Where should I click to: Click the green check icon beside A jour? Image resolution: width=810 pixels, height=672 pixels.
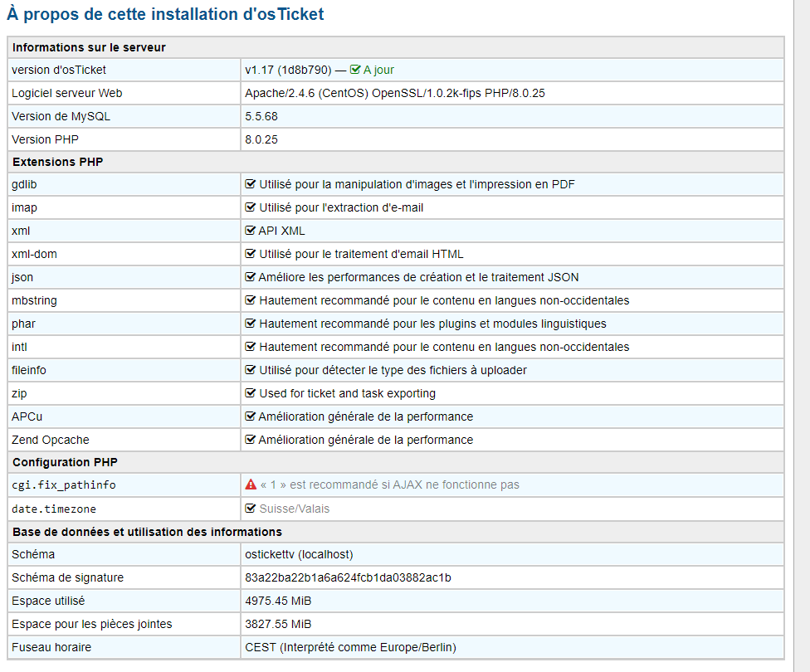click(355, 70)
